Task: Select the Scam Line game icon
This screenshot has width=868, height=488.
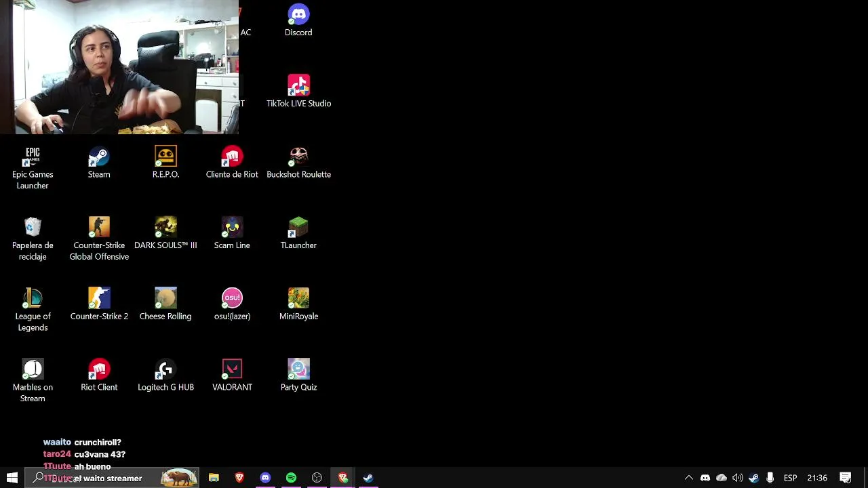Action: (x=232, y=233)
